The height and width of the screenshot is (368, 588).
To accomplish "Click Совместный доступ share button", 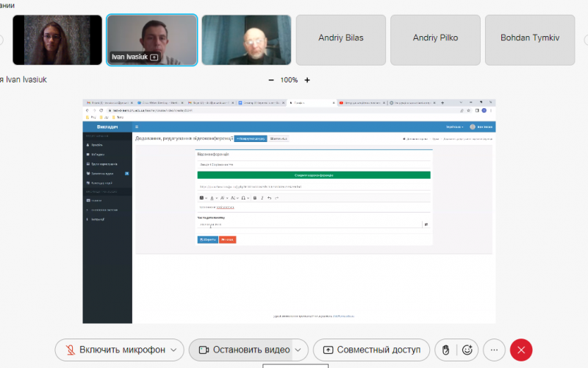I will tap(371, 350).
